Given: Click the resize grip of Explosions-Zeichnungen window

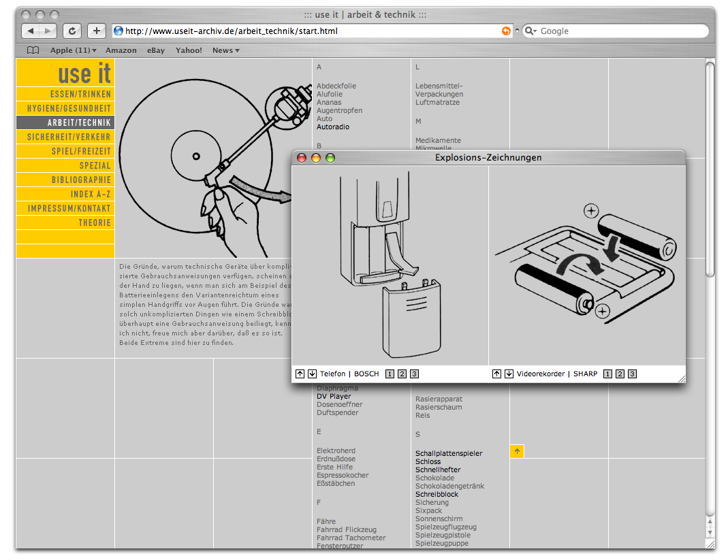Looking at the screenshot, I should (x=681, y=378).
